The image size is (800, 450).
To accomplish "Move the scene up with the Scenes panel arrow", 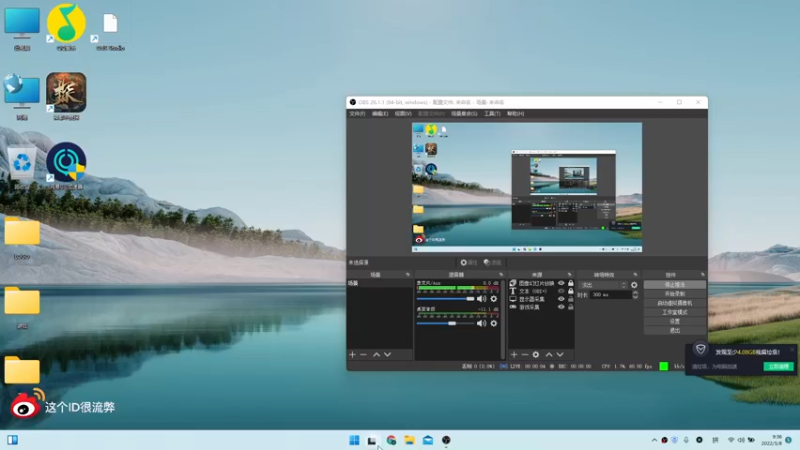I will coord(377,354).
